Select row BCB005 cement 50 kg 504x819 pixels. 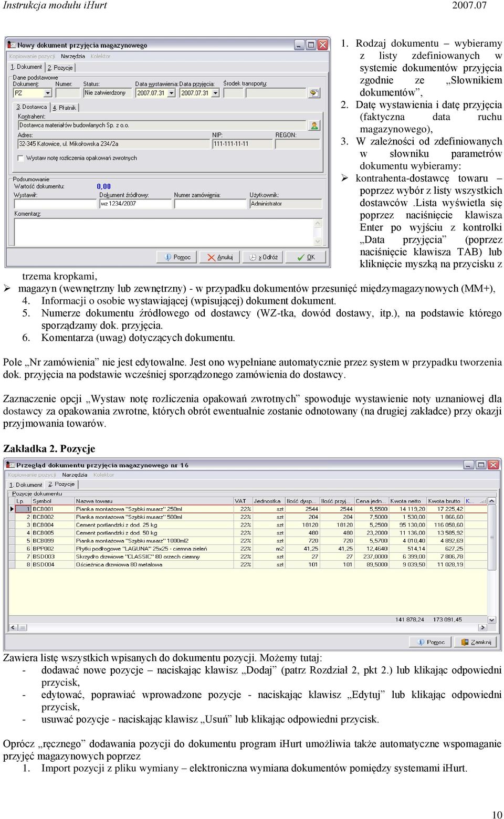[248, 532]
